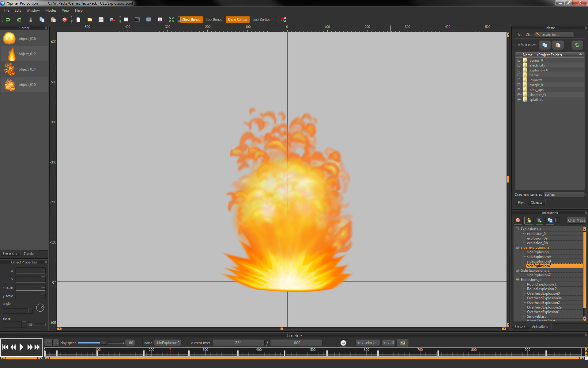Copy the default pivot in the Palette panel

(x=544, y=45)
